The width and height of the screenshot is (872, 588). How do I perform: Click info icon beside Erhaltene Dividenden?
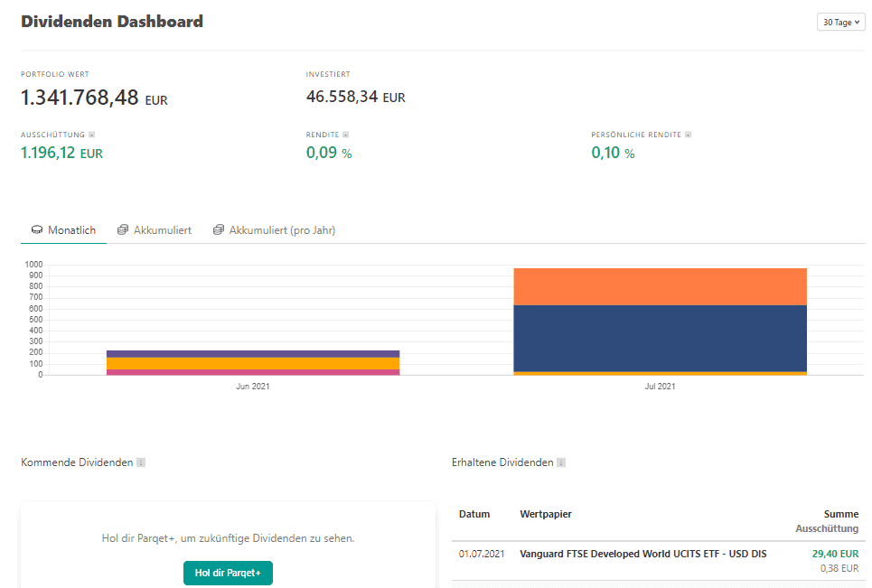tap(561, 462)
